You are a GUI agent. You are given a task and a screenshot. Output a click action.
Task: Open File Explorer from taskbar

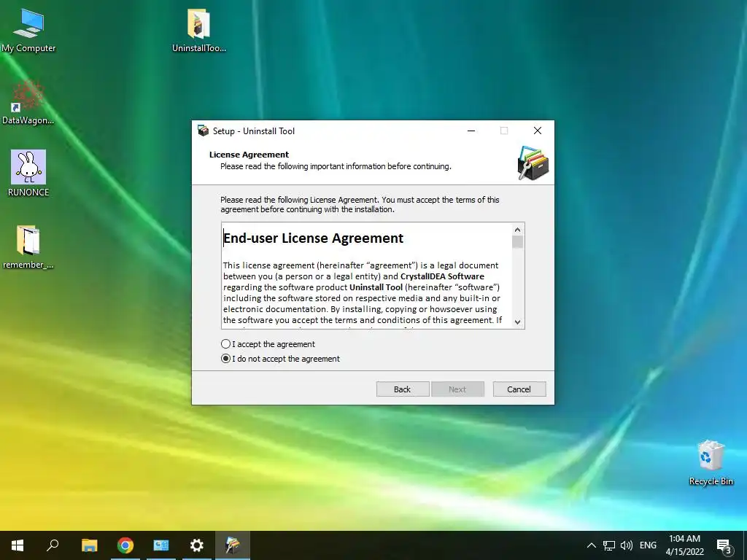click(89, 545)
